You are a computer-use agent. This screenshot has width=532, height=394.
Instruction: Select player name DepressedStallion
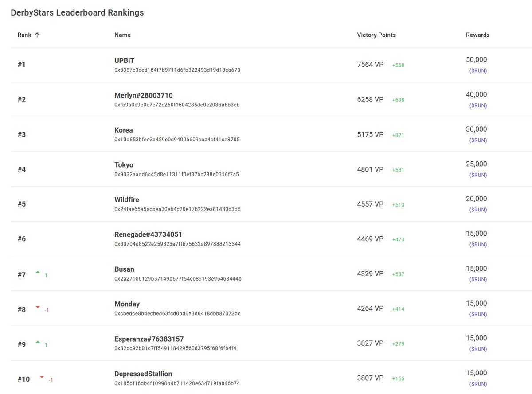pos(143,374)
